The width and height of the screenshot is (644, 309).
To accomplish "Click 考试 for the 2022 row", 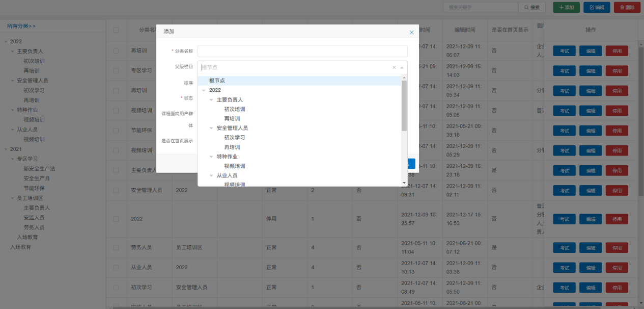I will click(x=564, y=219).
